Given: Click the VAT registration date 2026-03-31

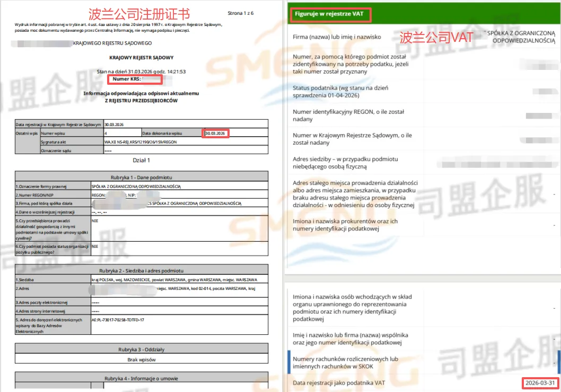Looking at the screenshot, I should pos(540,383).
